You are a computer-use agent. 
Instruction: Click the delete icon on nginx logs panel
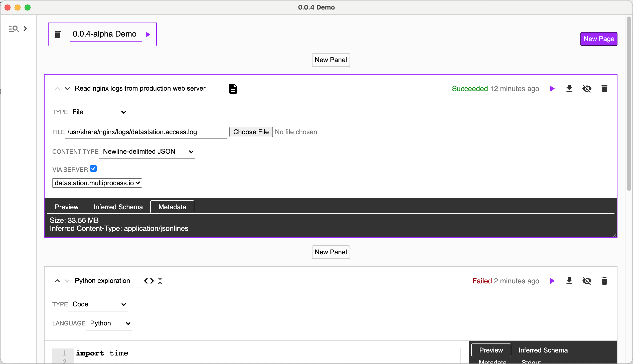[604, 89]
